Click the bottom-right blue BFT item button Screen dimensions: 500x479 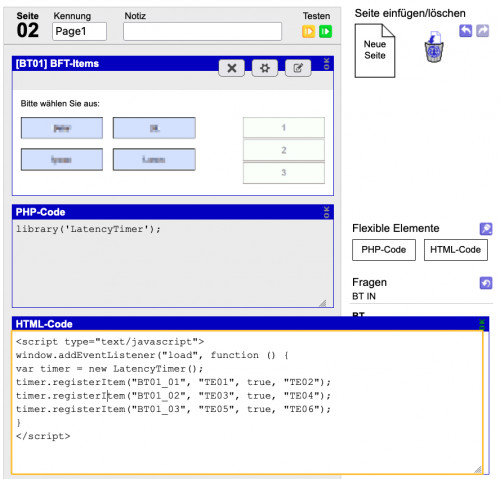(x=154, y=160)
